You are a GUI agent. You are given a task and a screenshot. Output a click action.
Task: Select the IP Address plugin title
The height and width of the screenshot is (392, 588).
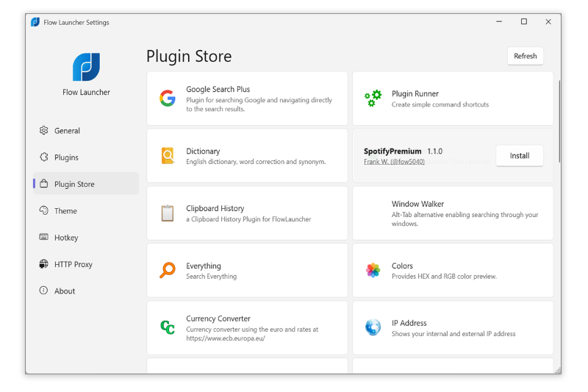[x=409, y=323]
